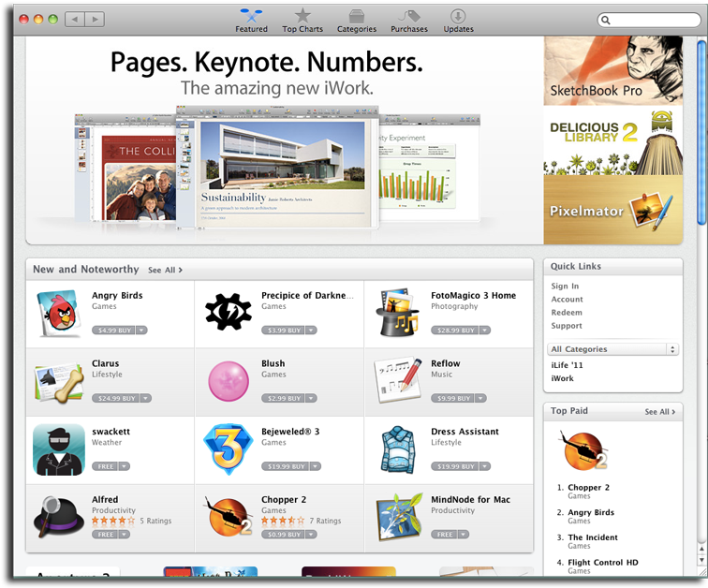Click the scrollbar down arrow

coord(701,561)
